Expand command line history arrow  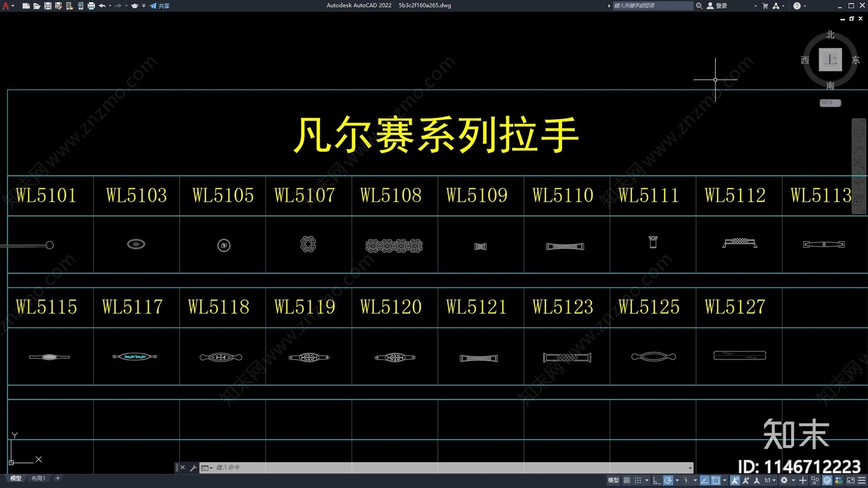point(690,467)
